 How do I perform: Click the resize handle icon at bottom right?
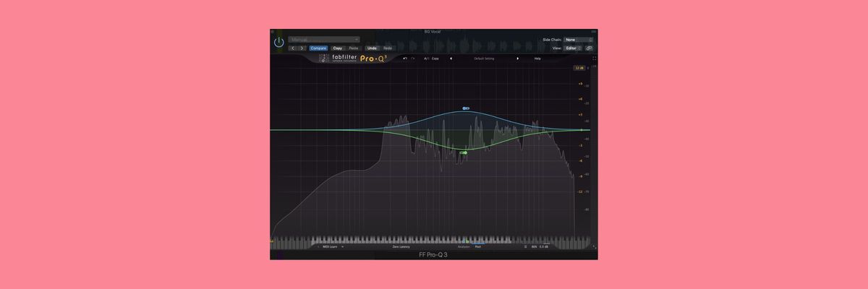[x=594, y=246]
